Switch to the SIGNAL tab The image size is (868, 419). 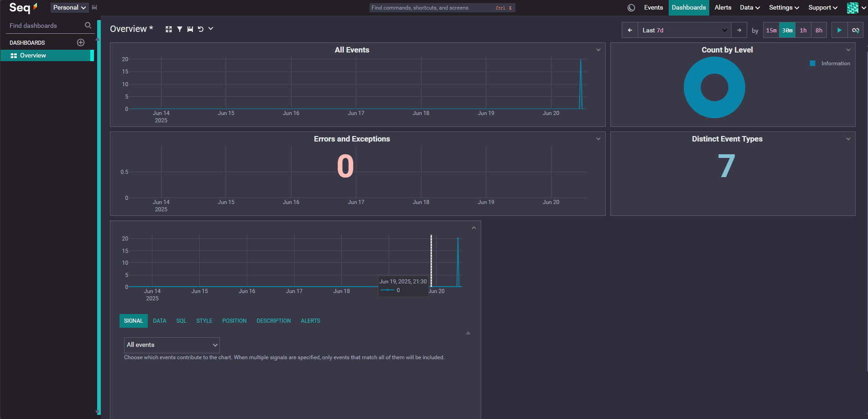134,321
